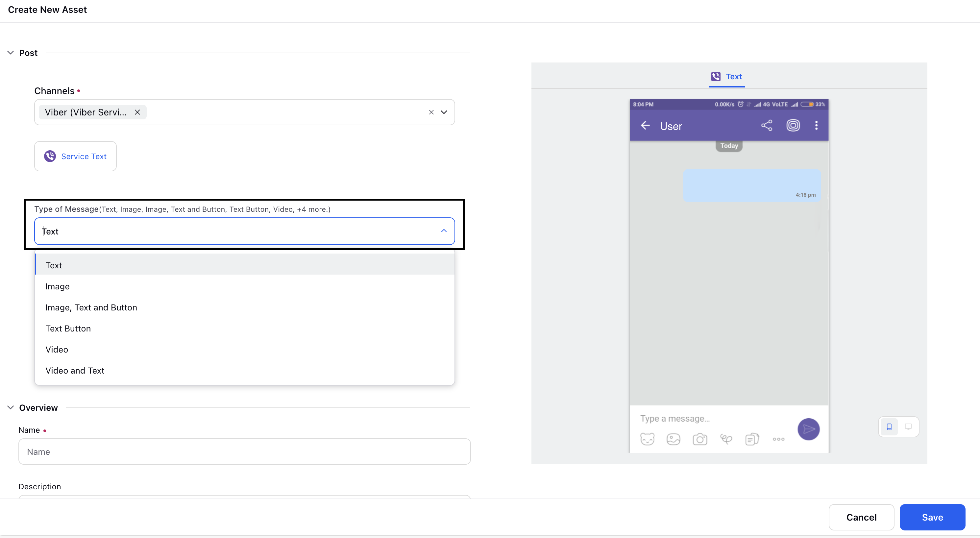Click the sticker bear icon
Image resolution: width=980 pixels, height=538 pixels.
point(647,439)
